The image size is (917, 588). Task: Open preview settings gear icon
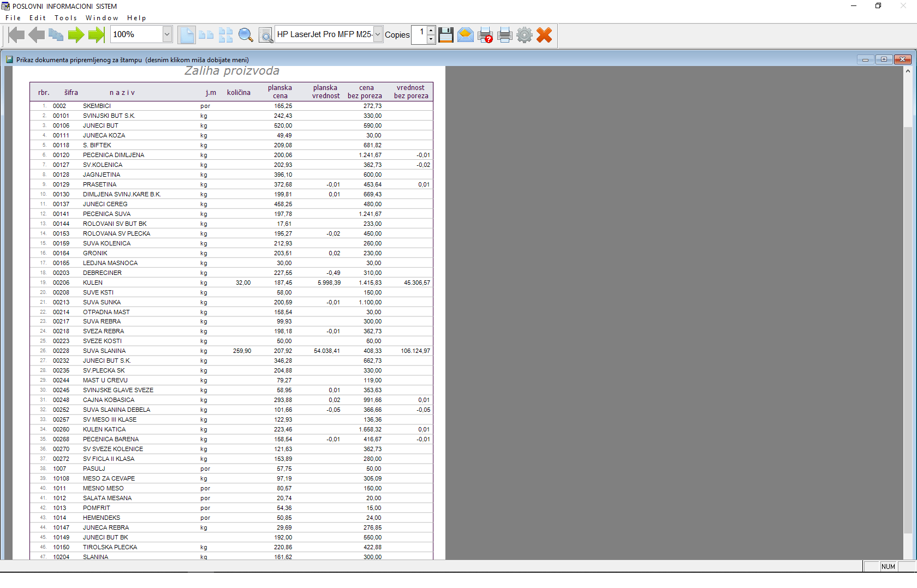(x=525, y=35)
